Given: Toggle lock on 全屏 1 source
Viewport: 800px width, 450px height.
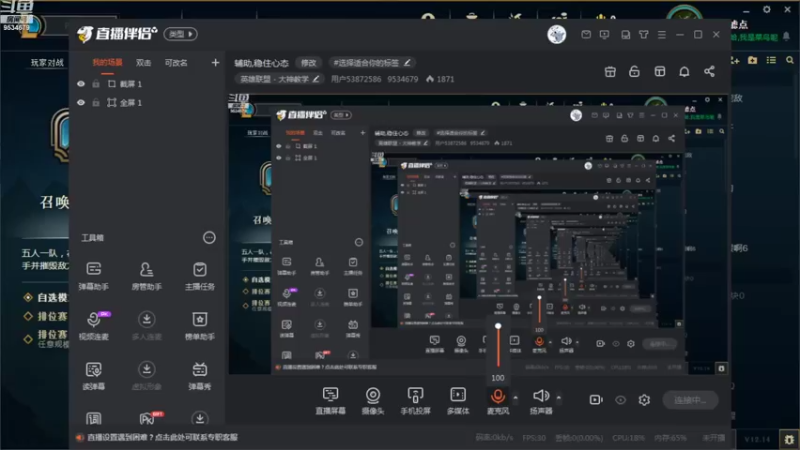Looking at the screenshot, I should 96,103.
